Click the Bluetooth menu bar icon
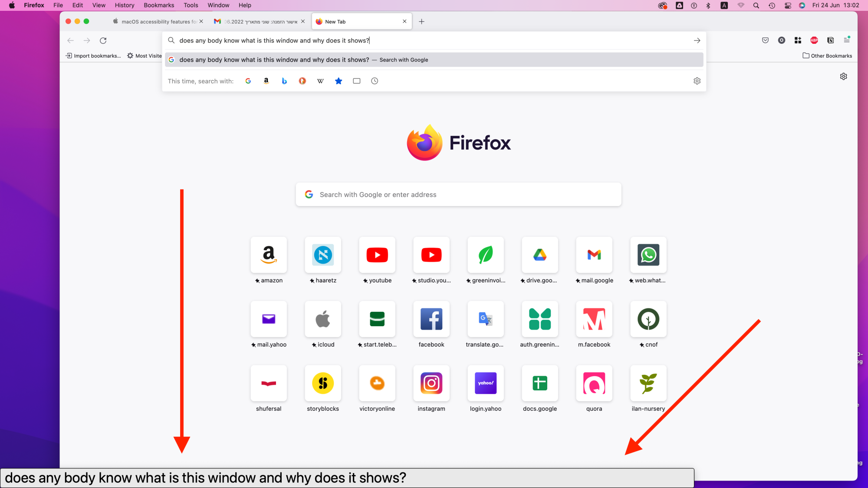868x488 pixels. pyautogui.click(x=708, y=5)
